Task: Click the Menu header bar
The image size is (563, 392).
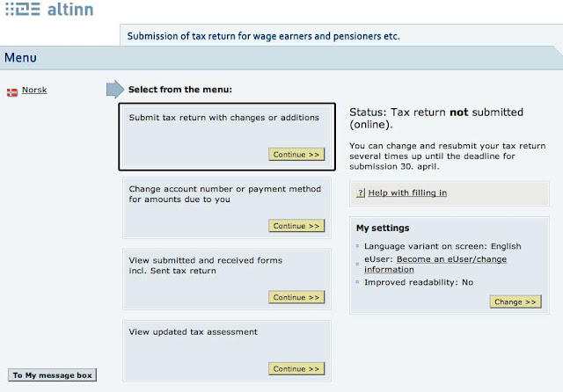Action: click(x=281, y=58)
